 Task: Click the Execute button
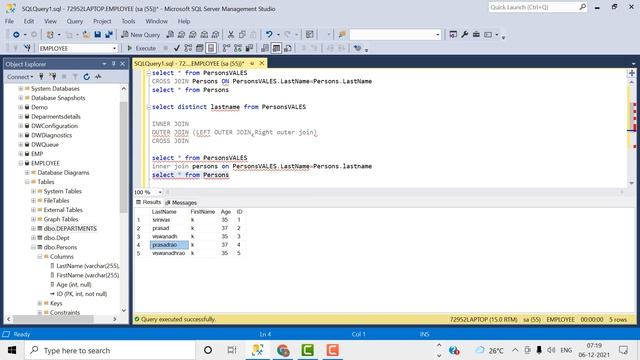point(141,48)
